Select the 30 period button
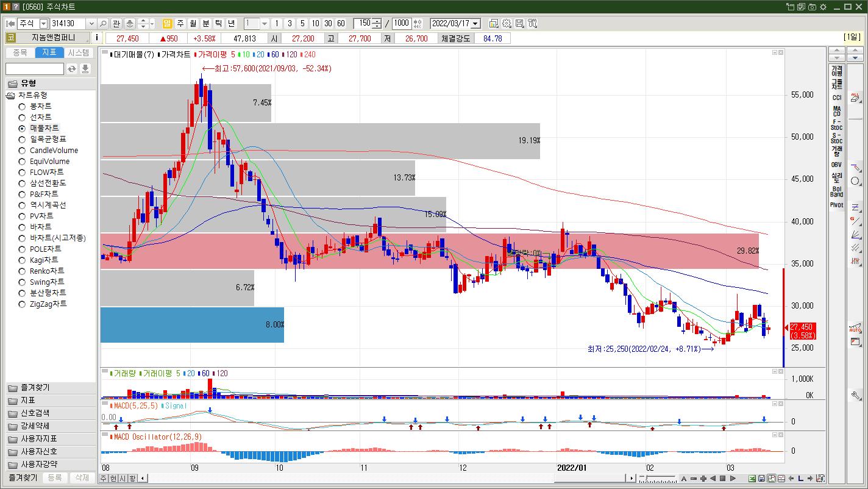The width and height of the screenshot is (868, 489). coord(328,24)
